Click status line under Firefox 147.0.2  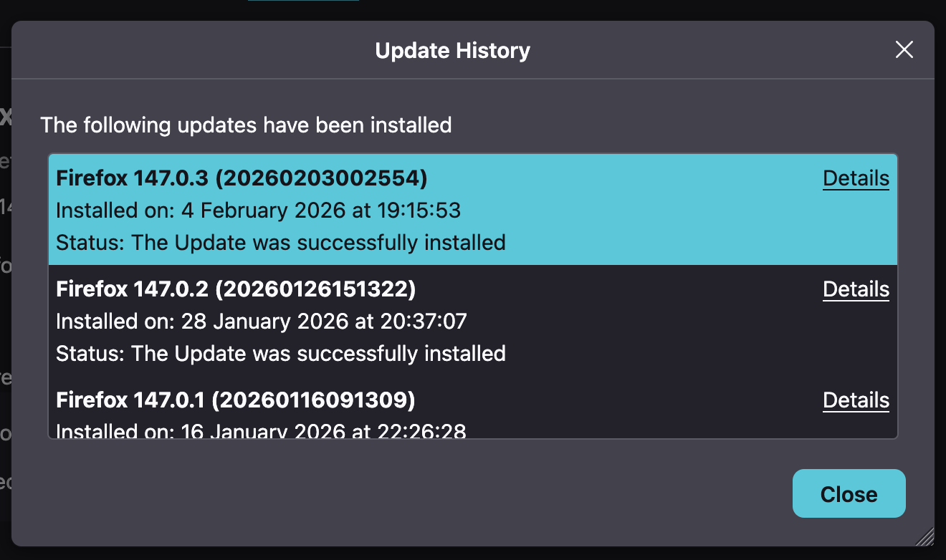click(x=281, y=354)
